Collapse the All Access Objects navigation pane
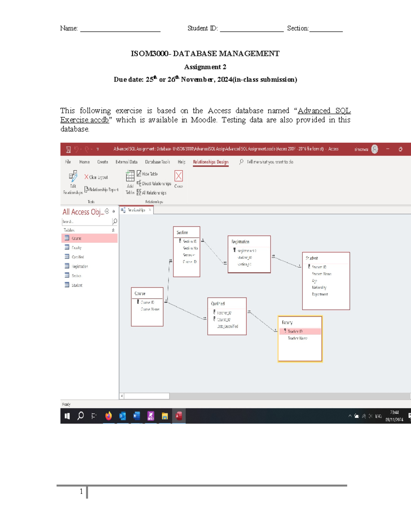This screenshot has width=411, height=532. point(113,211)
